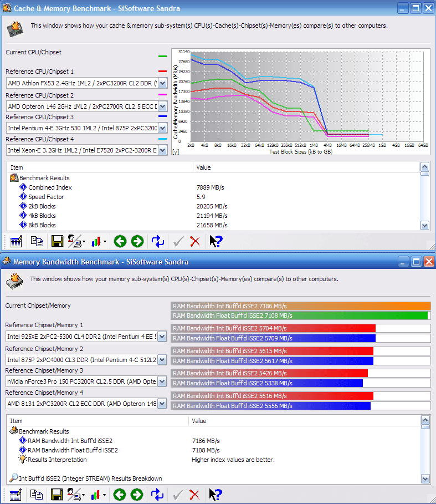Screen dimensions: 436x504
Task: Click green back arrow in Memory Bandwidth toolbar
Action: [x=120, y=495]
